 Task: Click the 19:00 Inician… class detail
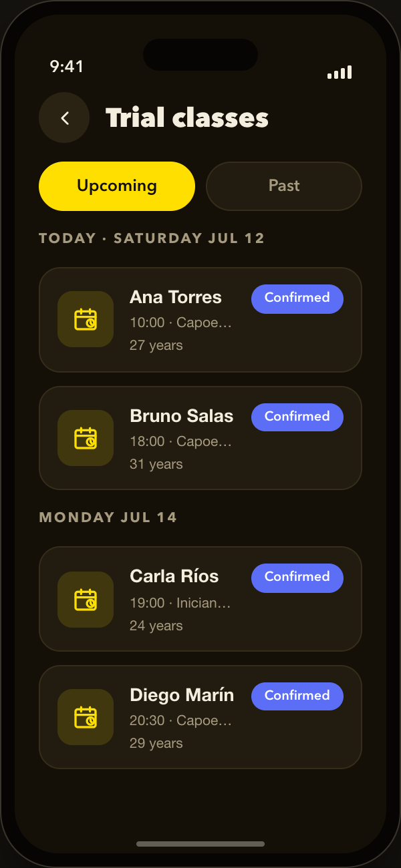pos(180,603)
